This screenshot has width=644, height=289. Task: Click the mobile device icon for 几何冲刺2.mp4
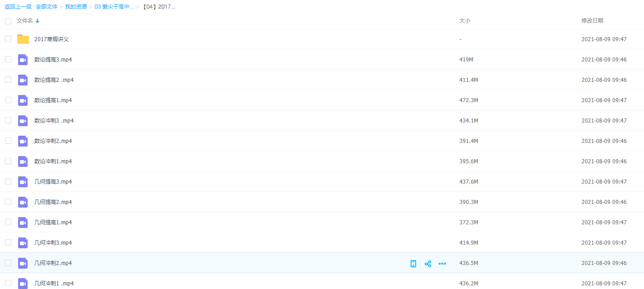pyautogui.click(x=413, y=264)
